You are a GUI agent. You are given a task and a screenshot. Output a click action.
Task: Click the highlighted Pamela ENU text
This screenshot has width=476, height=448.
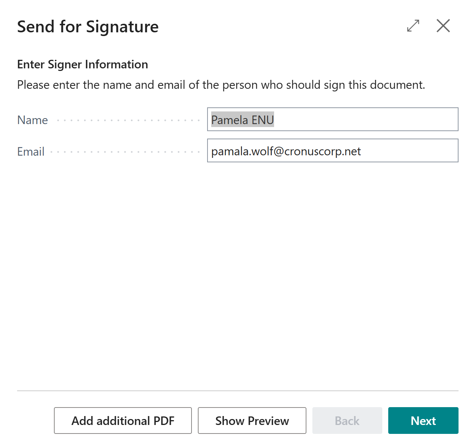(242, 120)
